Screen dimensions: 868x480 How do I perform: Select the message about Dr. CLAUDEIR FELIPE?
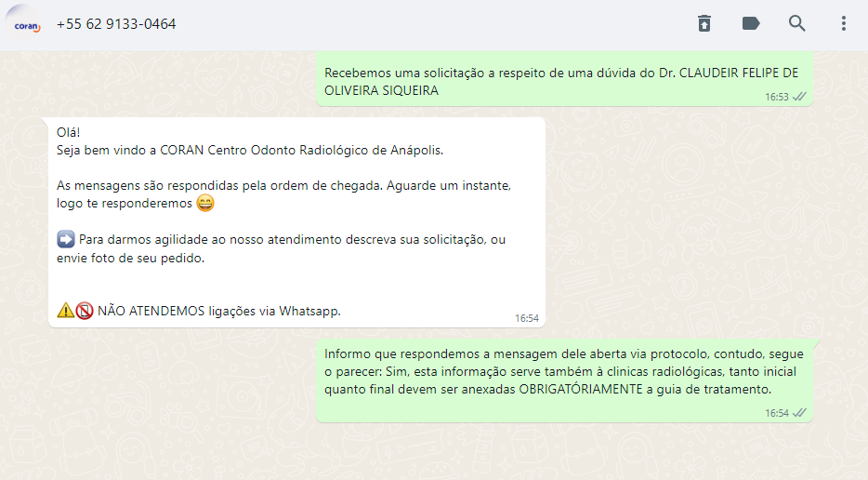[x=564, y=81]
